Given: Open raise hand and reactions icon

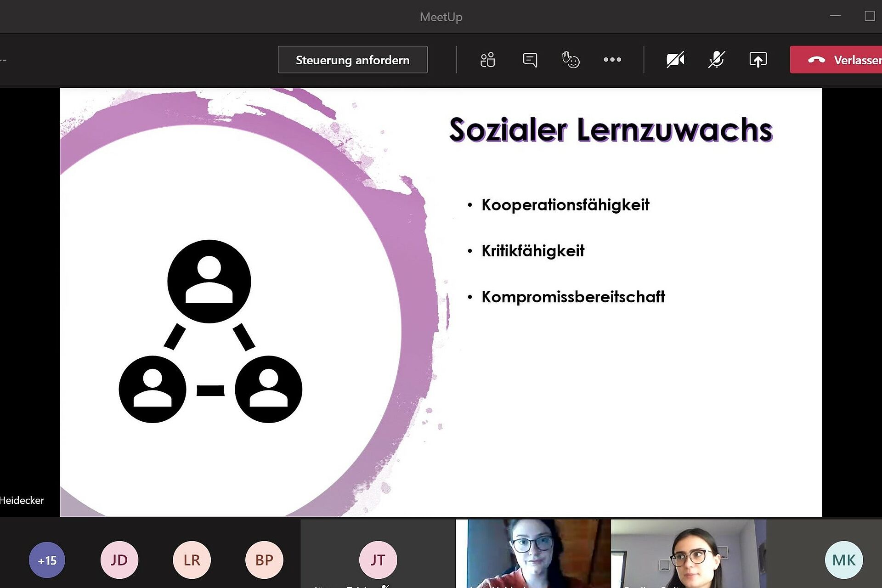Looking at the screenshot, I should [571, 60].
